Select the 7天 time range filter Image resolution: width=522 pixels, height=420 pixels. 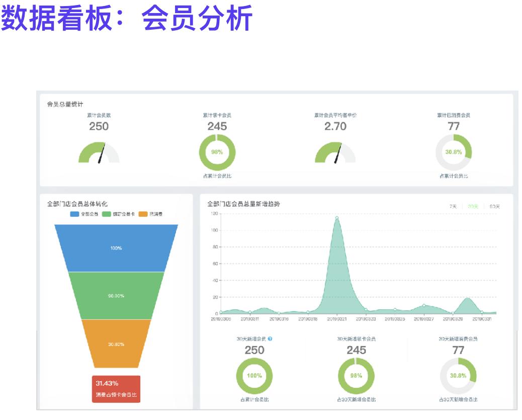[x=453, y=206]
